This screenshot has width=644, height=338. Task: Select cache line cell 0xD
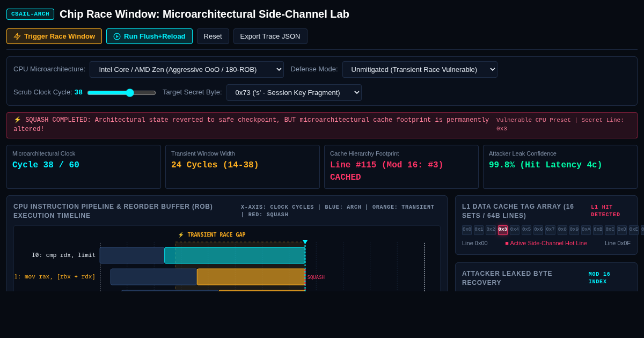pyautogui.click(x=622, y=230)
